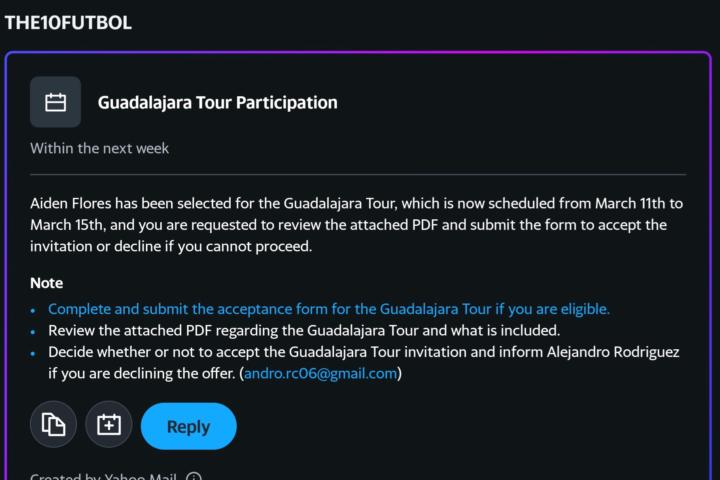
Task: Click the info icon beside Created by Yahoo Mail
Action: click(x=194, y=477)
